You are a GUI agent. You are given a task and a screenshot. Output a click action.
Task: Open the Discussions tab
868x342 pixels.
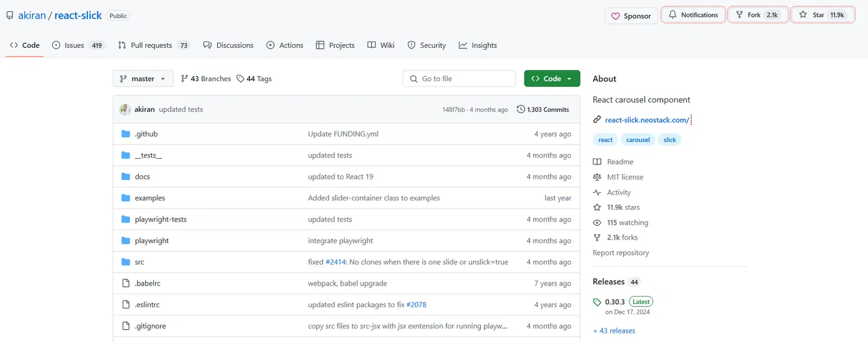click(228, 45)
